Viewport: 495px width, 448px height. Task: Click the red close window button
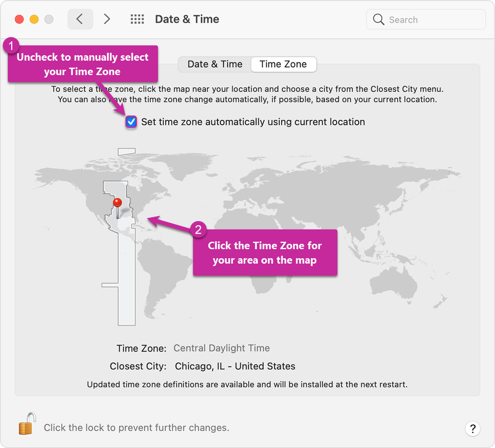pos(19,19)
